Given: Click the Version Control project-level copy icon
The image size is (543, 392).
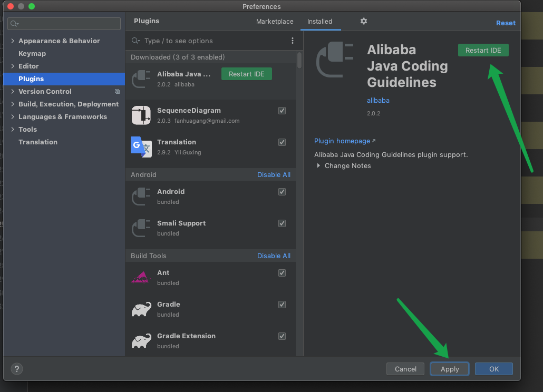Looking at the screenshot, I should pyautogui.click(x=117, y=91).
